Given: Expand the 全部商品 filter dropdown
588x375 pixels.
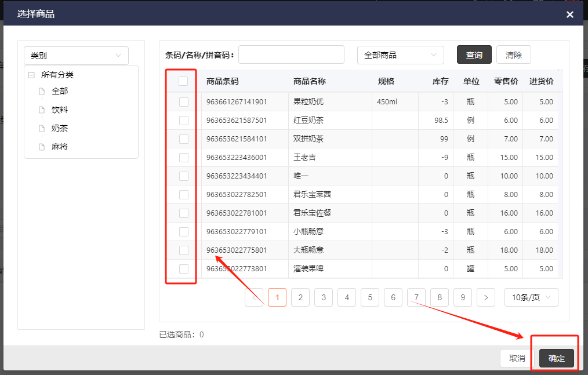Looking at the screenshot, I should 400,55.
